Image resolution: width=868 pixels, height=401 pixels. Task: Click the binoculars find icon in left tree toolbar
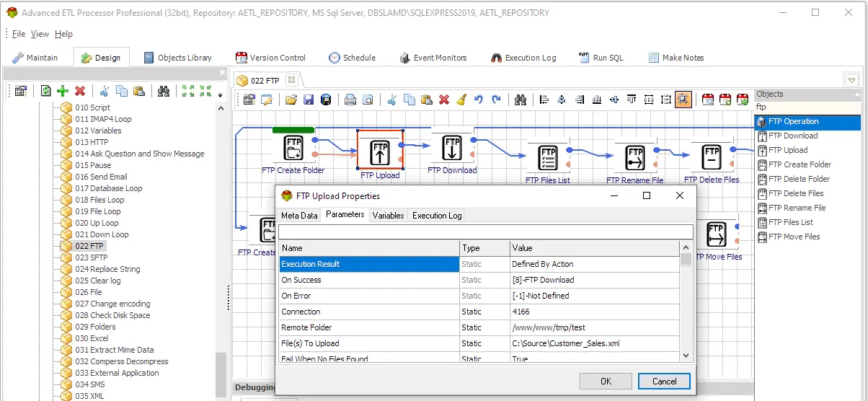[x=164, y=91]
